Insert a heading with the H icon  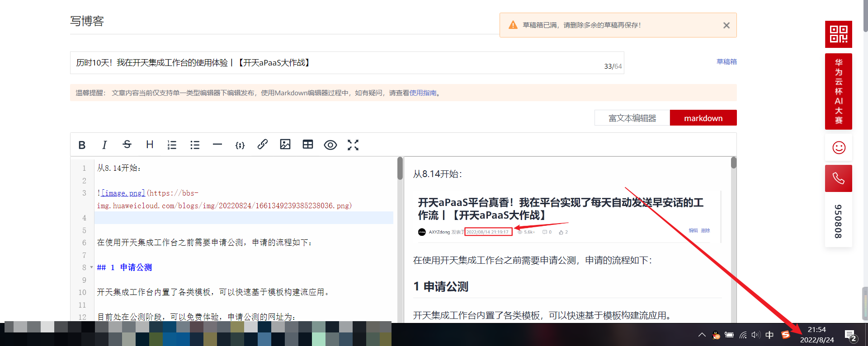(150, 145)
